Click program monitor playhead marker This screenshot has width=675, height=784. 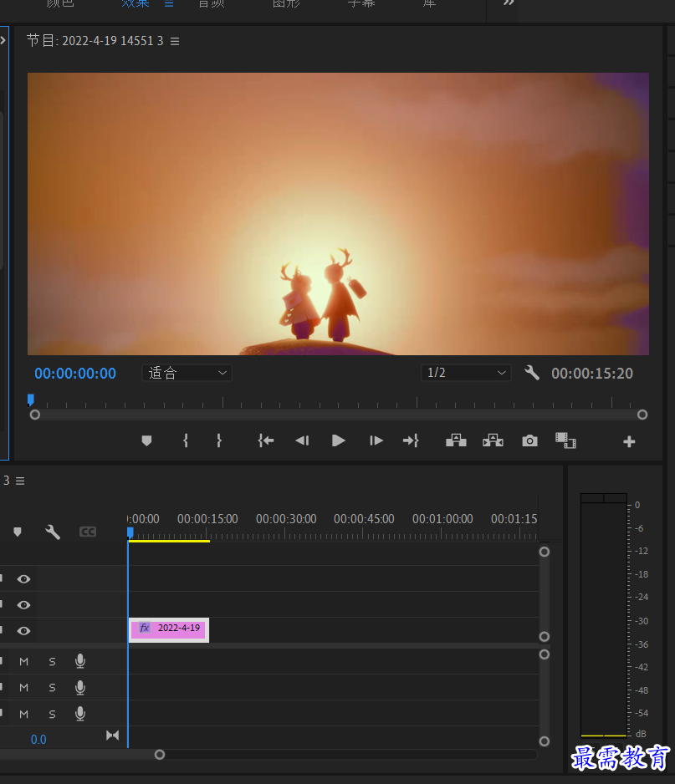[x=30, y=400]
